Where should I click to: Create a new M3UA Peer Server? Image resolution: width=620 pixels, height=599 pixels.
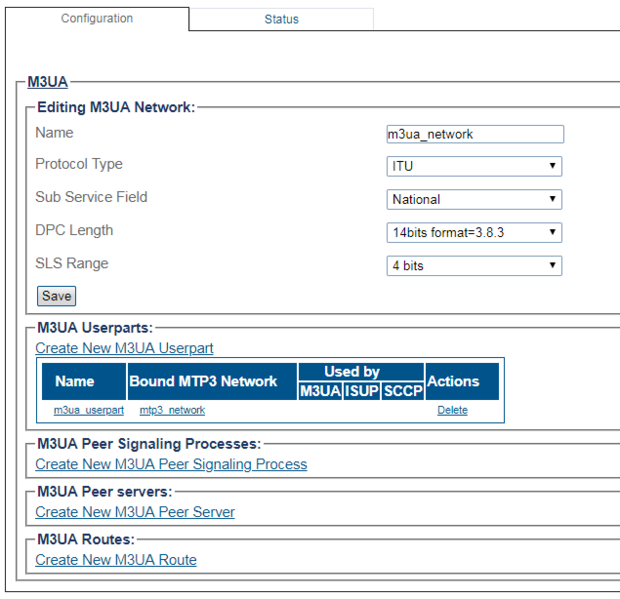(x=135, y=512)
